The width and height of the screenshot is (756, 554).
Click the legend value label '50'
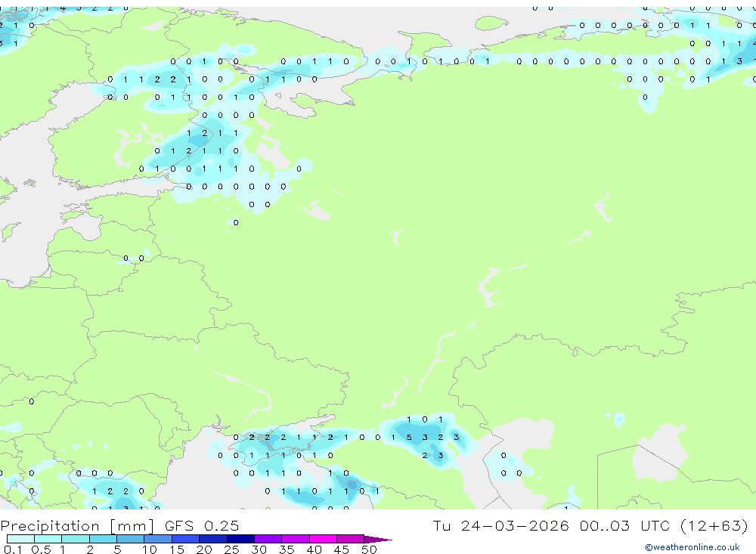(369, 549)
